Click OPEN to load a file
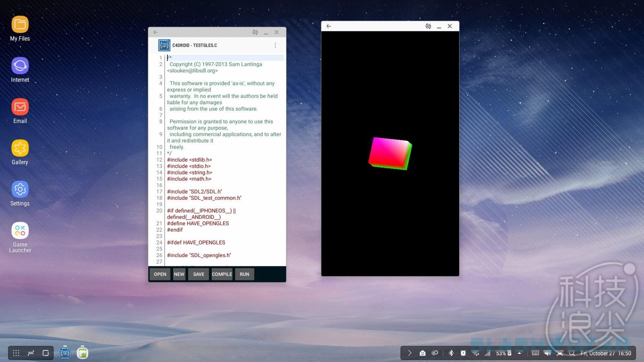The image size is (644, 362). [160, 274]
